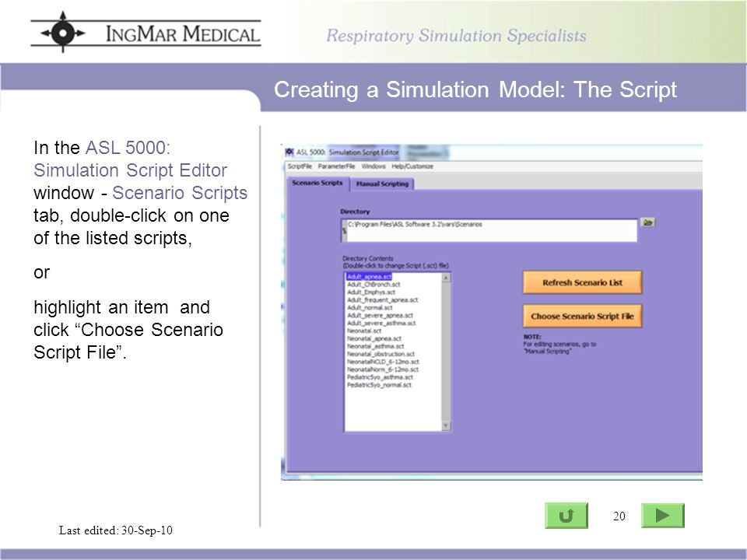747x560 pixels.
Task: Open the ParameterFile menu
Action: click(336, 166)
